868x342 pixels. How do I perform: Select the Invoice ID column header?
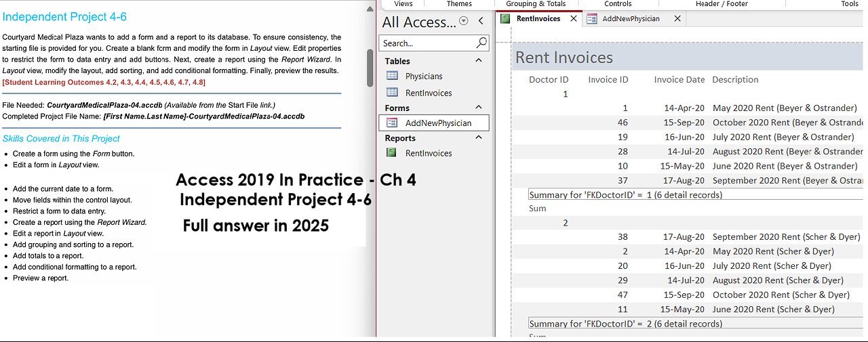click(608, 79)
